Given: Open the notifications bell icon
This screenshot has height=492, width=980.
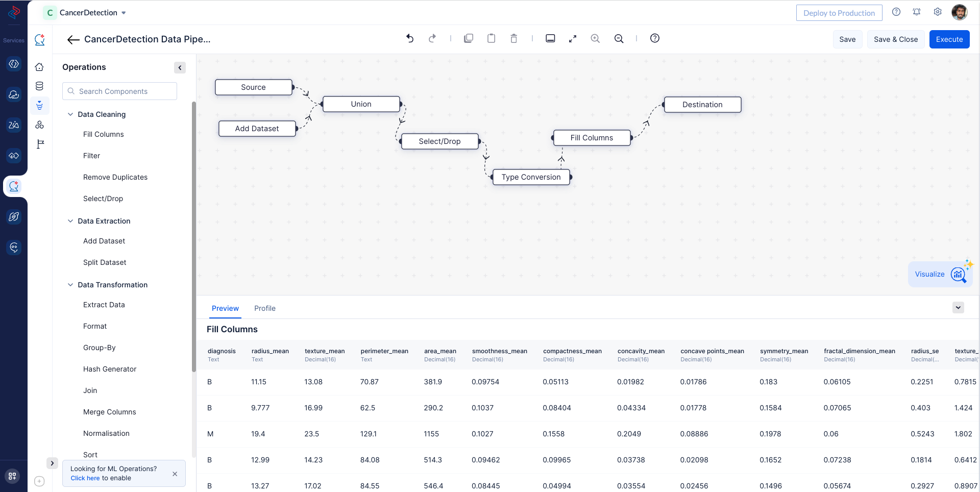Looking at the screenshot, I should (917, 12).
